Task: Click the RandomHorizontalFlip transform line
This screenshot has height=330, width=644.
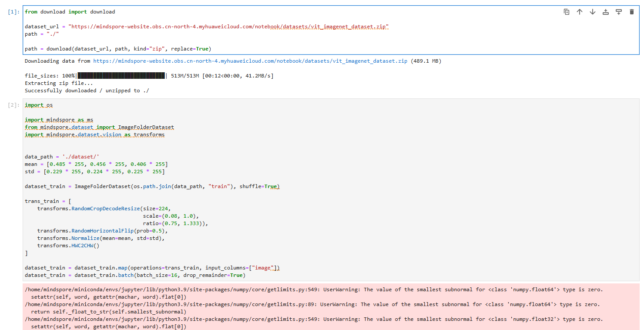Action: 103,231
